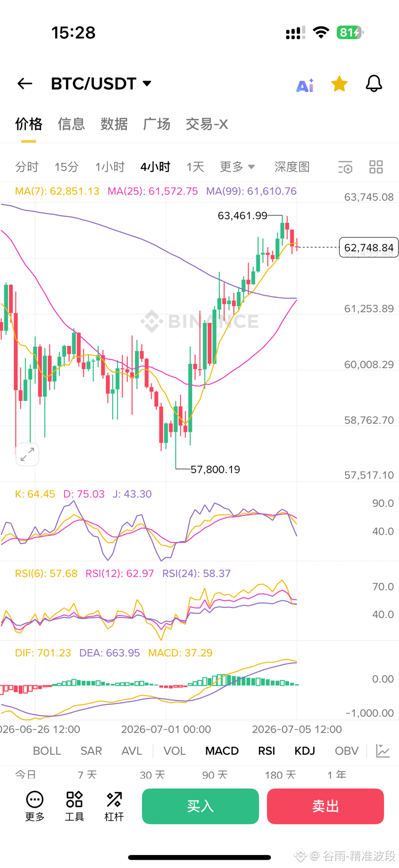The width and height of the screenshot is (399, 868).
Task: Open the Tools icon at bottom
Action: coord(74,806)
